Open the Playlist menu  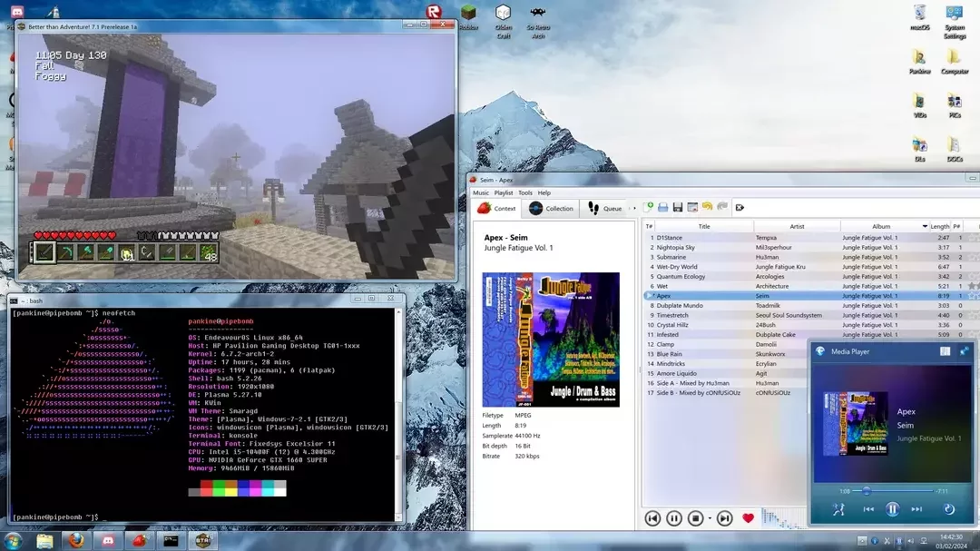[x=503, y=192]
